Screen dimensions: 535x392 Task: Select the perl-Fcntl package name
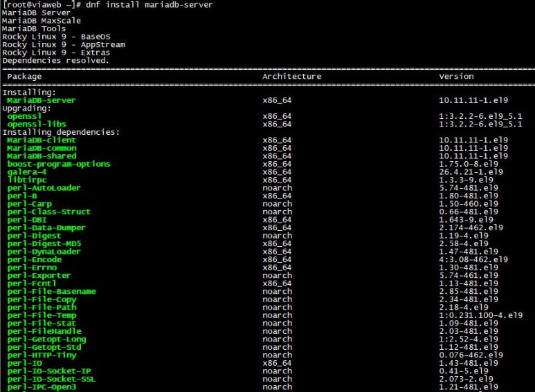click(32, 283)
